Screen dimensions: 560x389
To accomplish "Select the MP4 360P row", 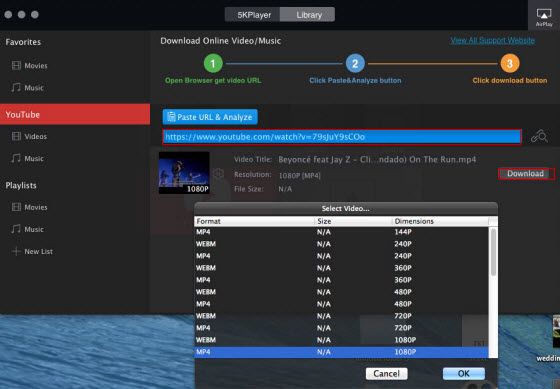I will pos(341,280).
